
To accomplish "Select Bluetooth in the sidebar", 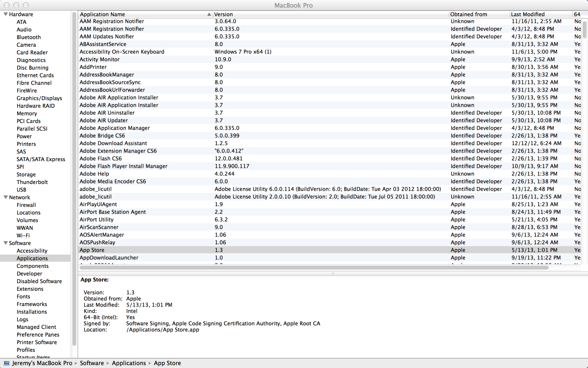I will pyautogui.click(x=29, y=37).
